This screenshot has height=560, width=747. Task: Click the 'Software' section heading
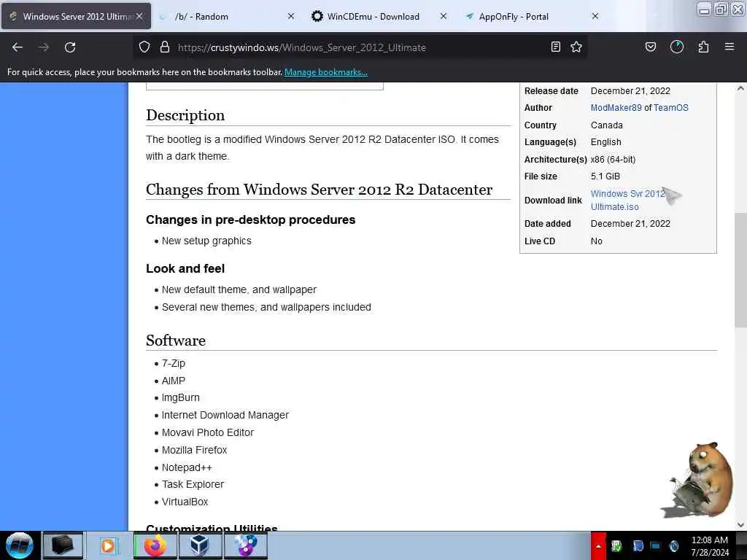point(176,341)
